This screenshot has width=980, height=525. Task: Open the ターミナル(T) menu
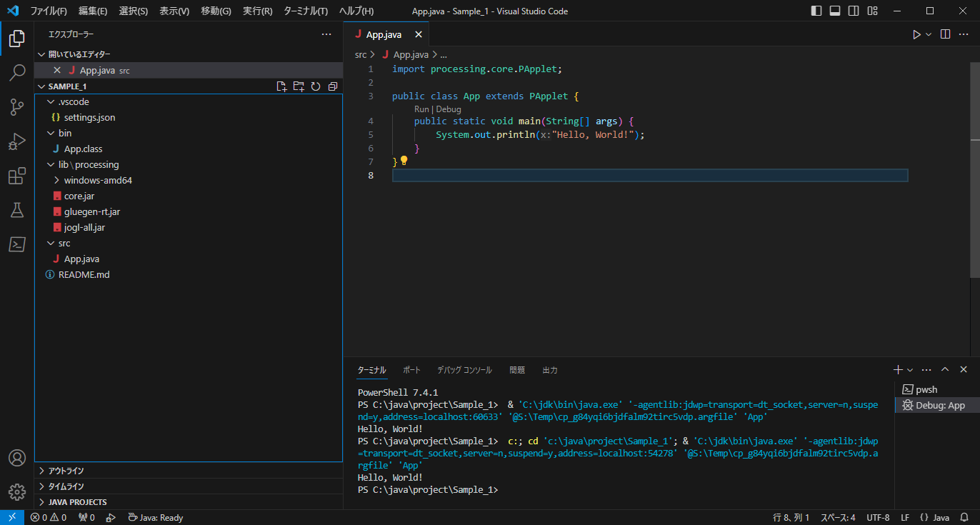coord(305,11)
